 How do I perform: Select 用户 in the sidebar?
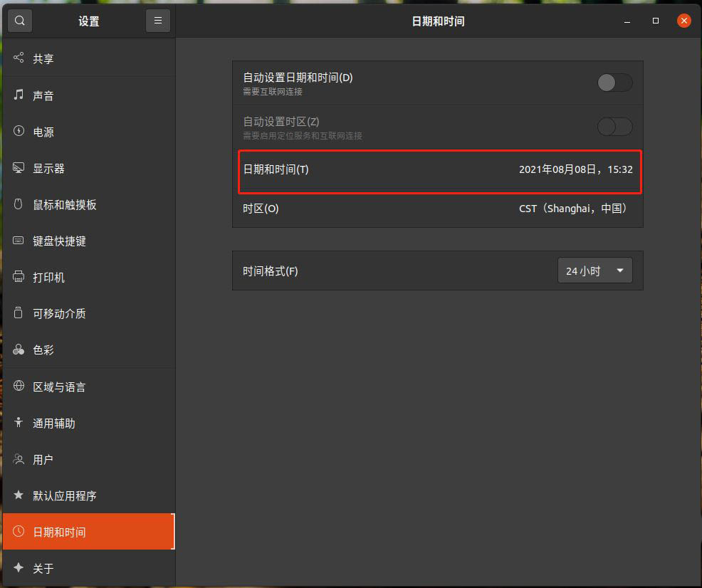89,460
